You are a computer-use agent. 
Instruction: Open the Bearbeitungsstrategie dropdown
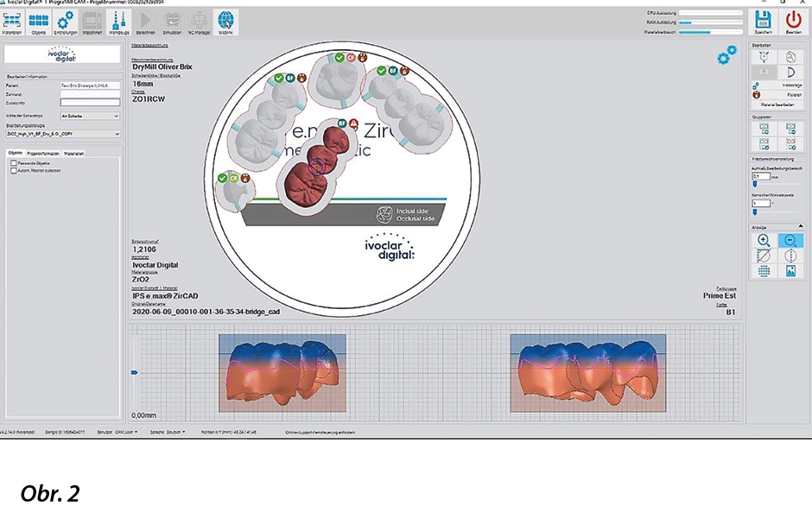[63, 134]
